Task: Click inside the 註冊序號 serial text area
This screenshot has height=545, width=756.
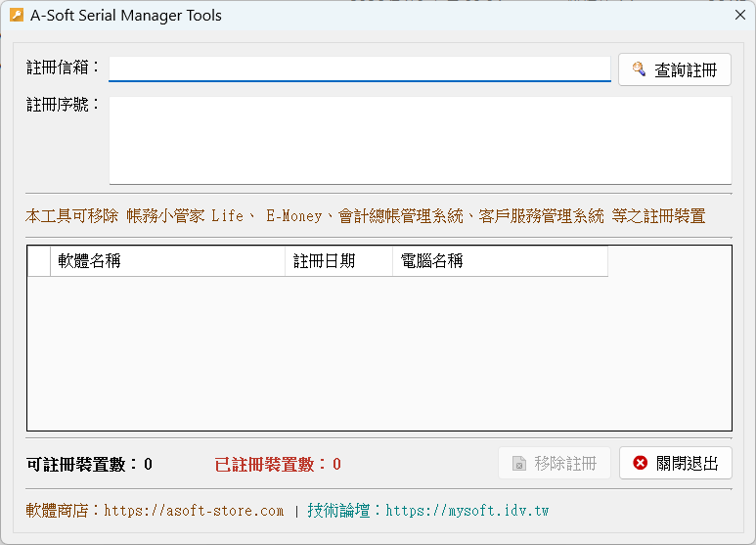Action: point(421,140)
